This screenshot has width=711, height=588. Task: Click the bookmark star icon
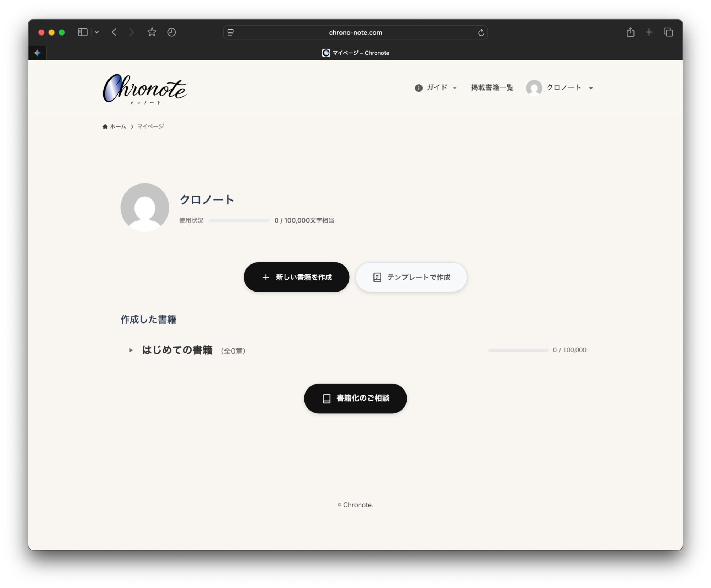click(152, 32)
